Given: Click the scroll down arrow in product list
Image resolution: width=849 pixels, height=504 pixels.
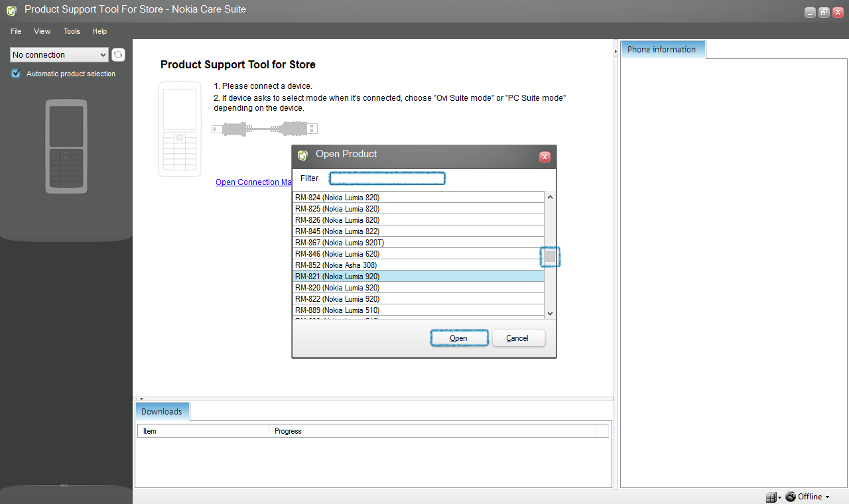Looking at the screenshot, I should (x=550, y=313).
